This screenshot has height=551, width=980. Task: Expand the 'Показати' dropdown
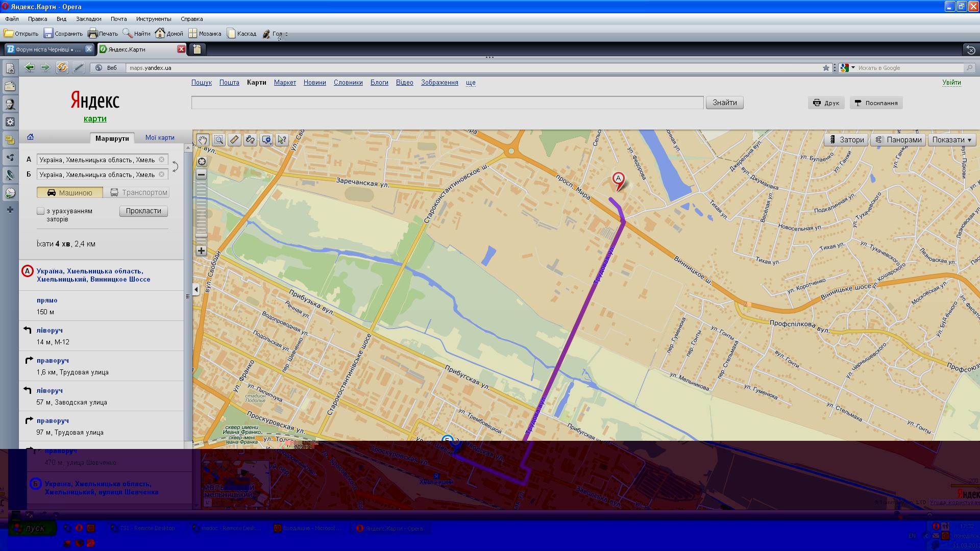tap(952, 140)
